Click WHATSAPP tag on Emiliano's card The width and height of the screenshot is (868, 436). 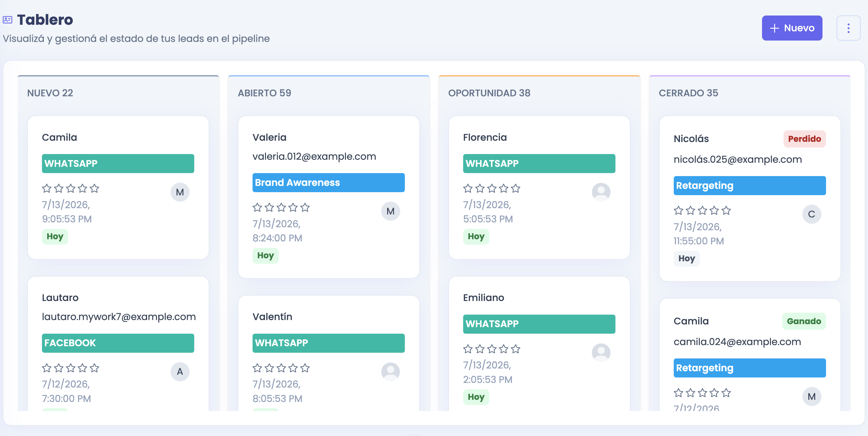point(539,324)
